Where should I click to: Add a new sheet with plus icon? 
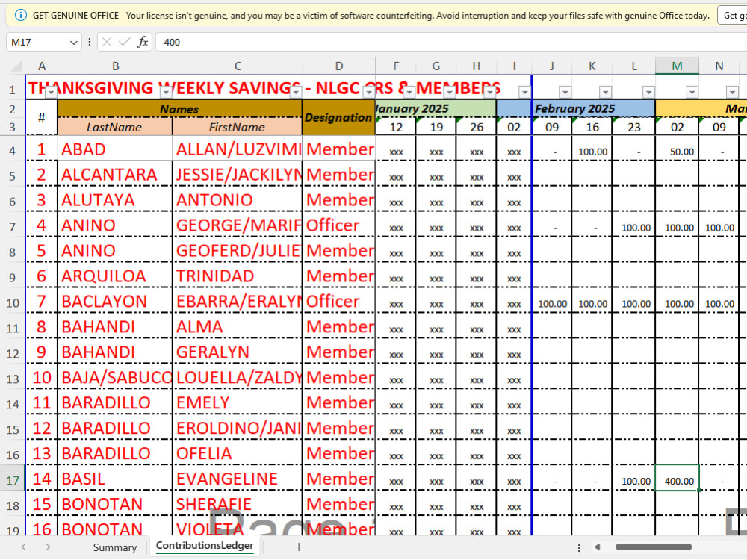pyautogui.click(x=299, y=547)
